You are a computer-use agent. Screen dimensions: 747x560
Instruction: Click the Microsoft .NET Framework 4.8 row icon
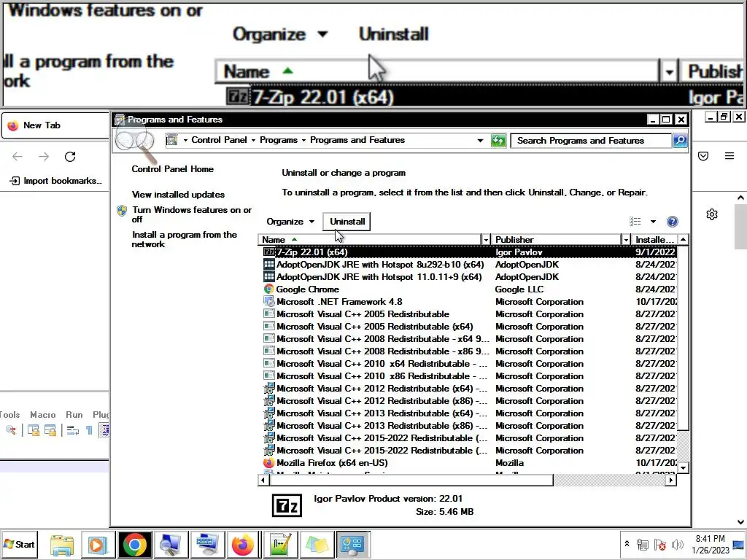[x=269, y=301]
